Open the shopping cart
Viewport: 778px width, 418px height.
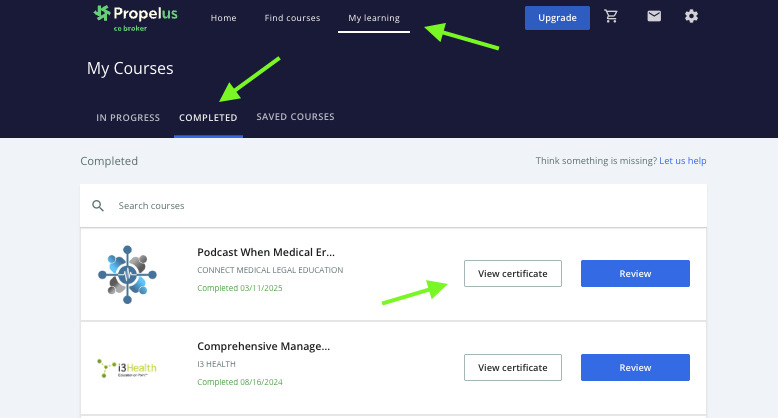[x=611, y=17]
